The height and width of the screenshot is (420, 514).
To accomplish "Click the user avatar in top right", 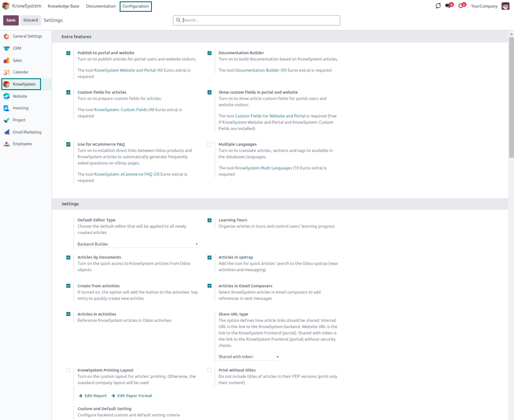I will tap(505, 6).
